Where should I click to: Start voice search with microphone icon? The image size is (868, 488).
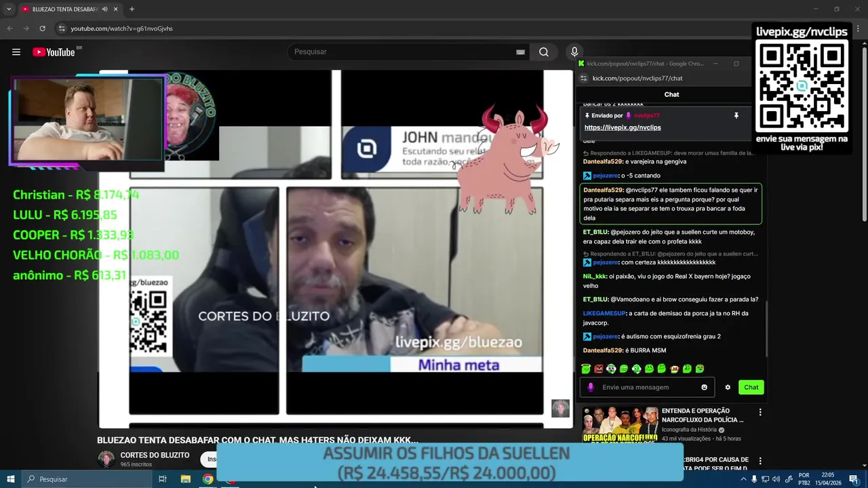574,52
